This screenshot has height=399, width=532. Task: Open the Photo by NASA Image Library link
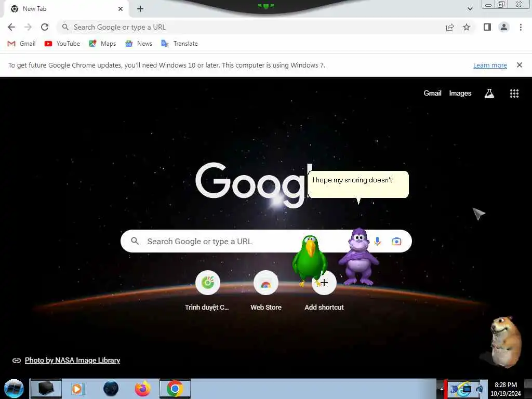pyautogui.click(x=72, y=360)
